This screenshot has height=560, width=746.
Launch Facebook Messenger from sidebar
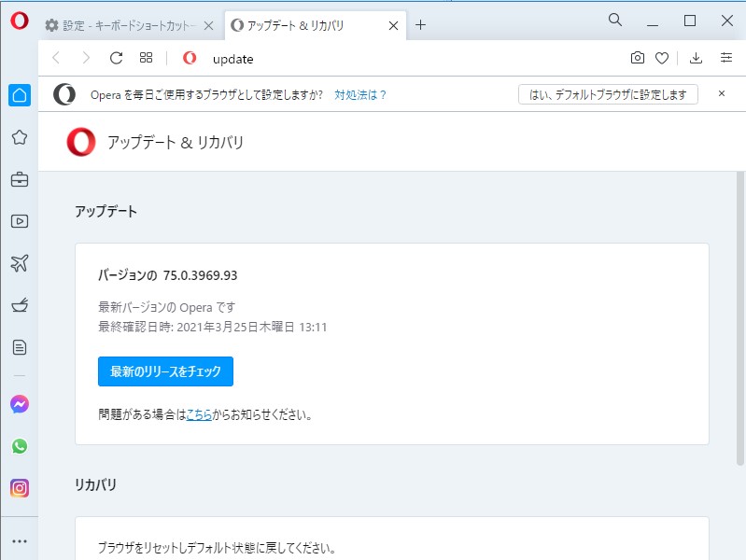(20, 404)
